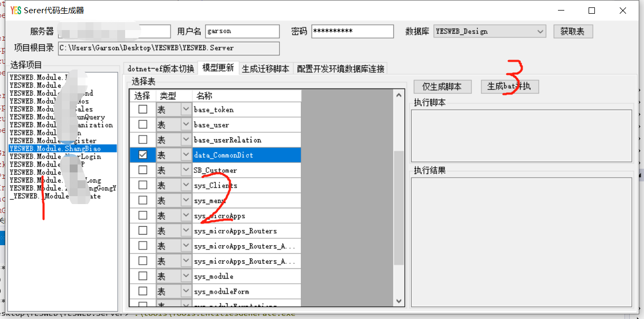
Task: Switch to dotnet-ef版本切换 tab
Action: click(x=161, y=69)
